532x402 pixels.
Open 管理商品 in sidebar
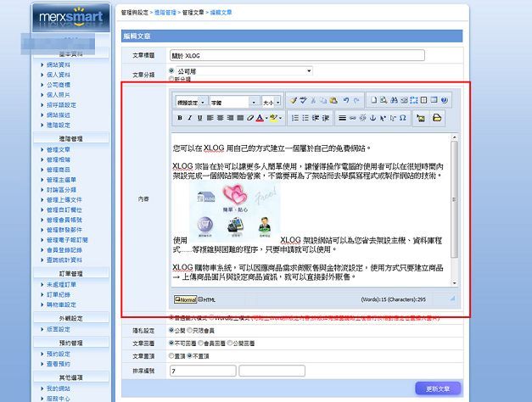click(58, 170)
